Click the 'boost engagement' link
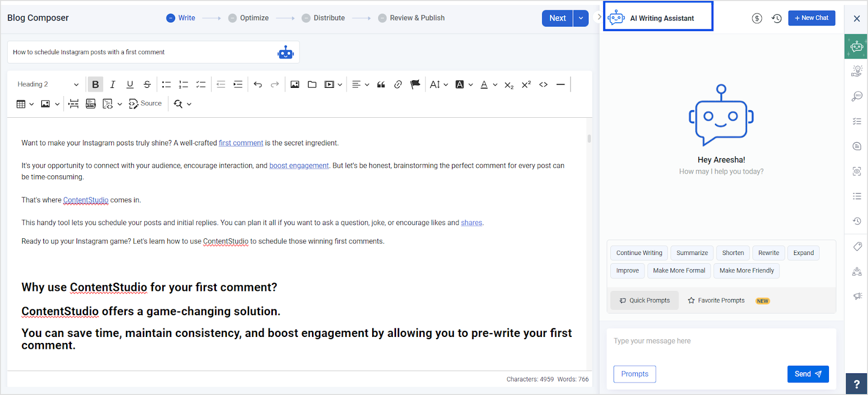This screenshot has height=395, width=868. [x=299, y=165]
